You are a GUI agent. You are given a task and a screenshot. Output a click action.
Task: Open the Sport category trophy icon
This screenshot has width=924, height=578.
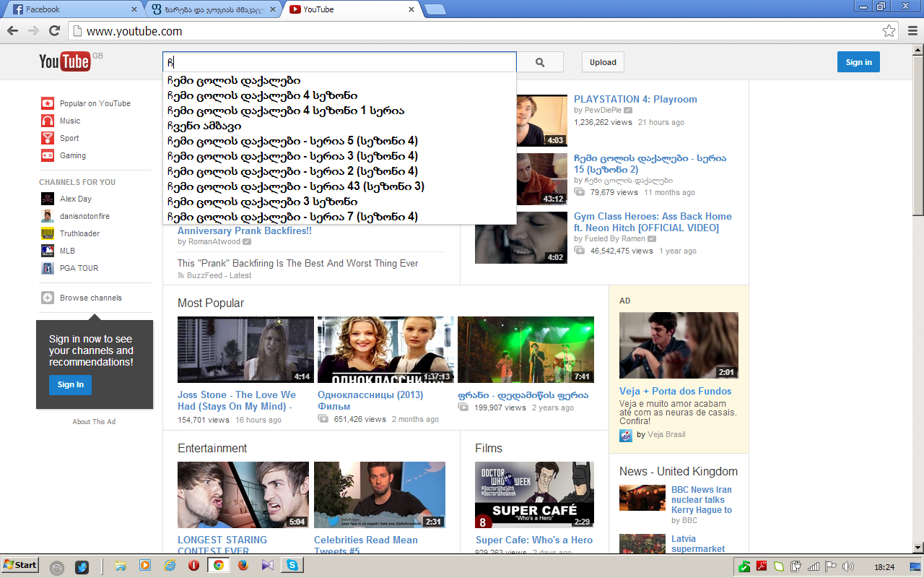coord(48,138)
